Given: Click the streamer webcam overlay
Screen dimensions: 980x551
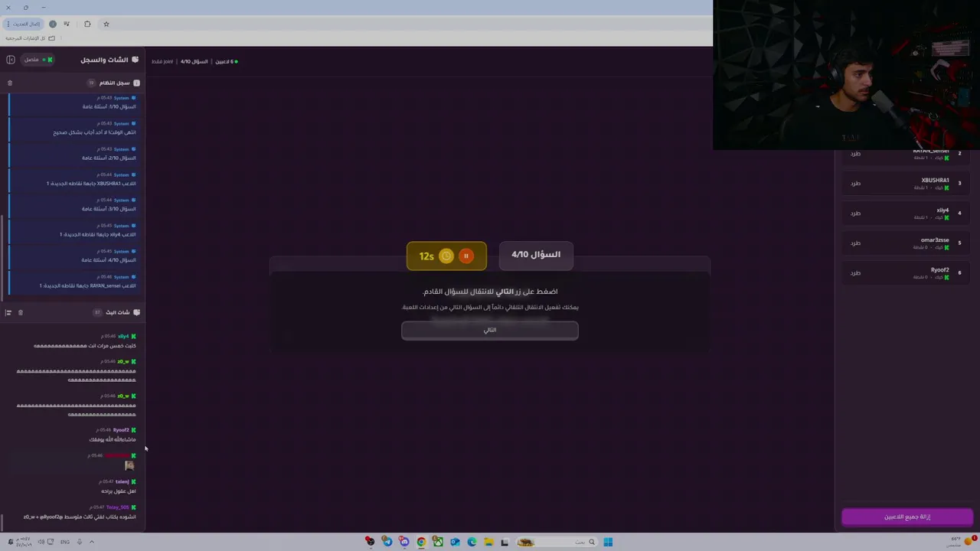Looking at the screenshot, I should point(846,75).
